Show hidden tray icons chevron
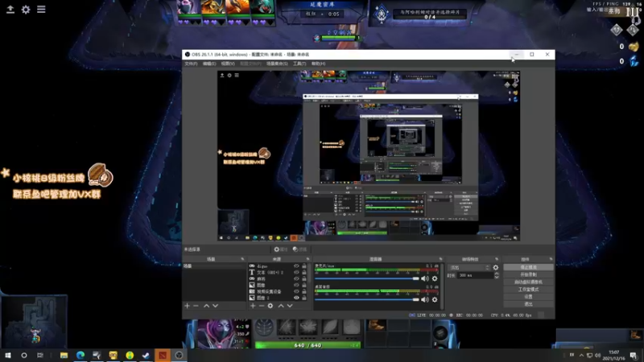The width and height of the screenshot is (644, 362). 580,355
